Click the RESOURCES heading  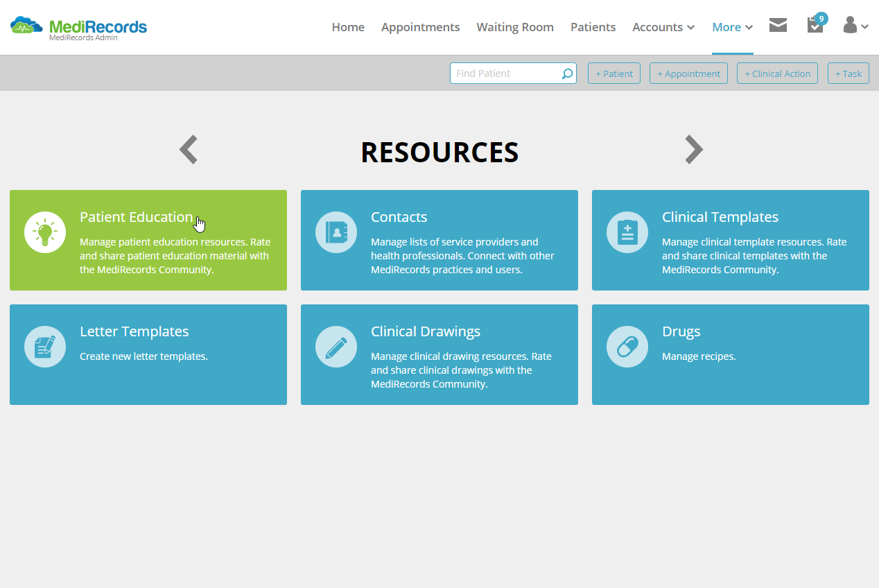pos(439,153)
